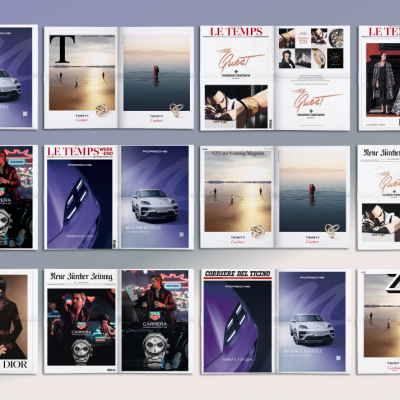
Task: Click the Cartier ring on T magazine cover page
Action: (x=103, y=110)
